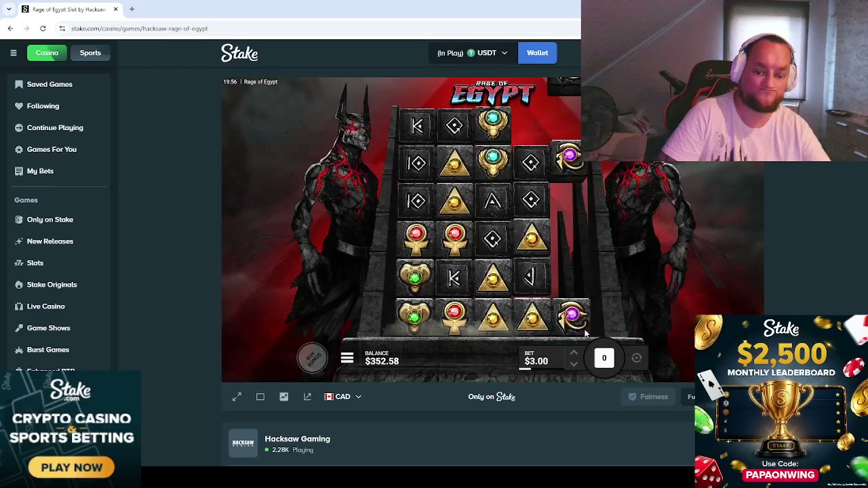Open a new browser tab

point(132,9)
